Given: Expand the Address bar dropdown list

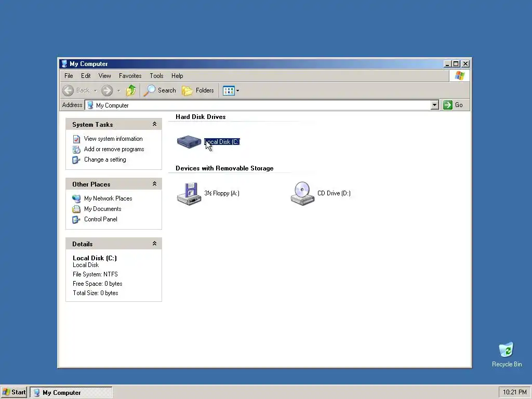Looking at the screenshot, I should (x=435, y=105).
